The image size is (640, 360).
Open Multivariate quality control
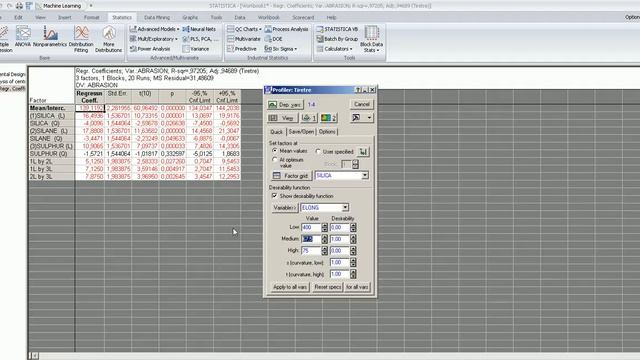(x=244, y=39)
